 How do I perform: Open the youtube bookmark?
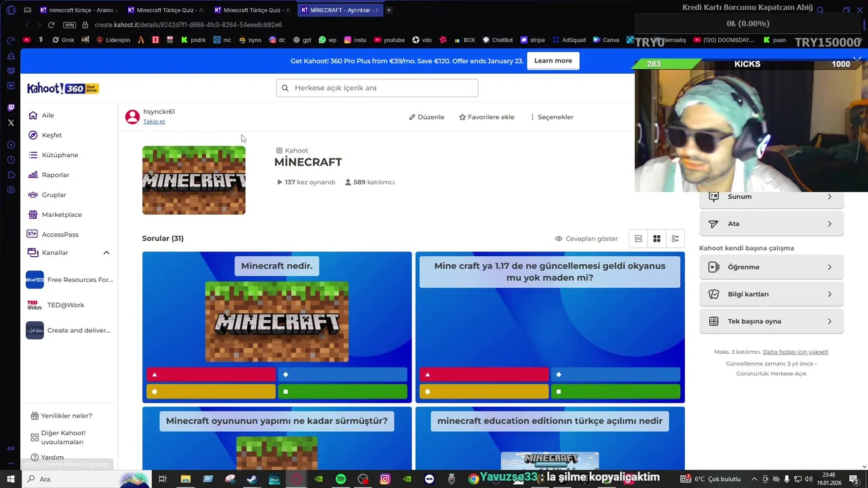pyautogui.click(x=389, y=40)
